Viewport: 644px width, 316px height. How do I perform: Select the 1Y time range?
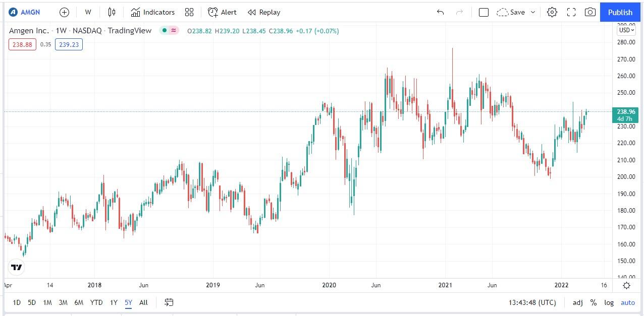114,302
